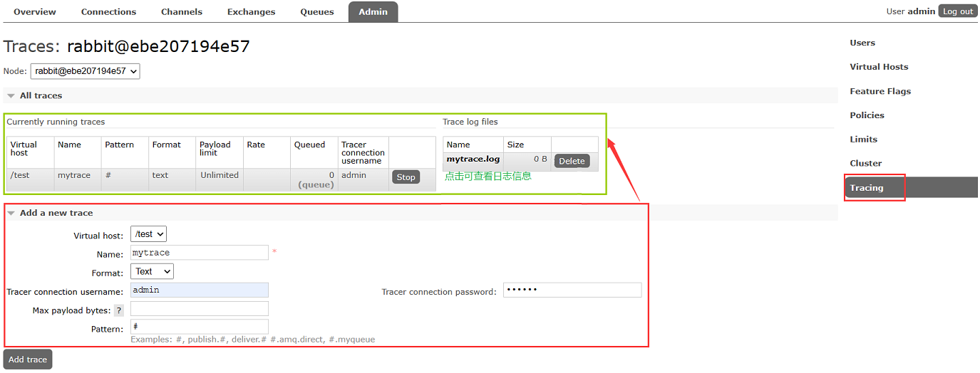This screenshot has height=373, width=980.
Task: Click the Trace log files heading
Action: click(470, 122)
